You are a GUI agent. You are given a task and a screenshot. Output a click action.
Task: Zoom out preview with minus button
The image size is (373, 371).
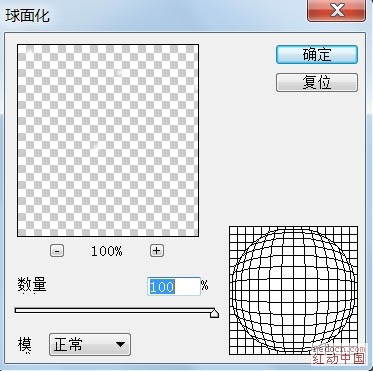point(57,251)
